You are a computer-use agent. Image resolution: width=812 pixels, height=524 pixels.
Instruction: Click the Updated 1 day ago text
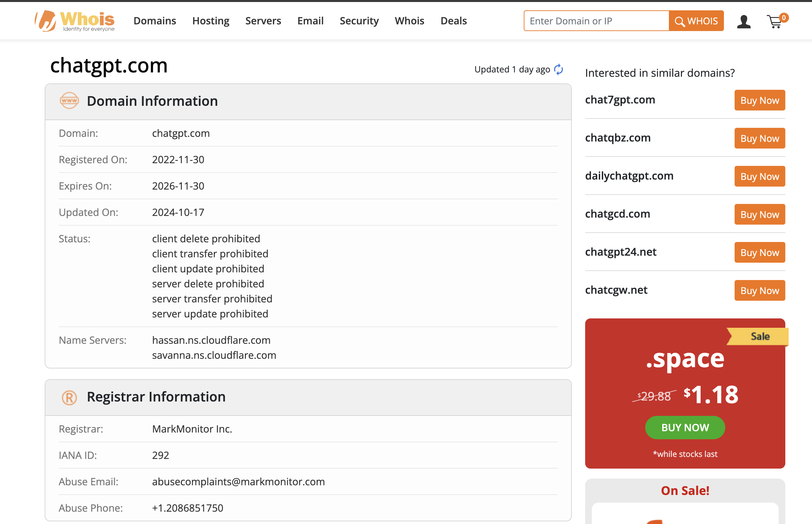point(512,69)
